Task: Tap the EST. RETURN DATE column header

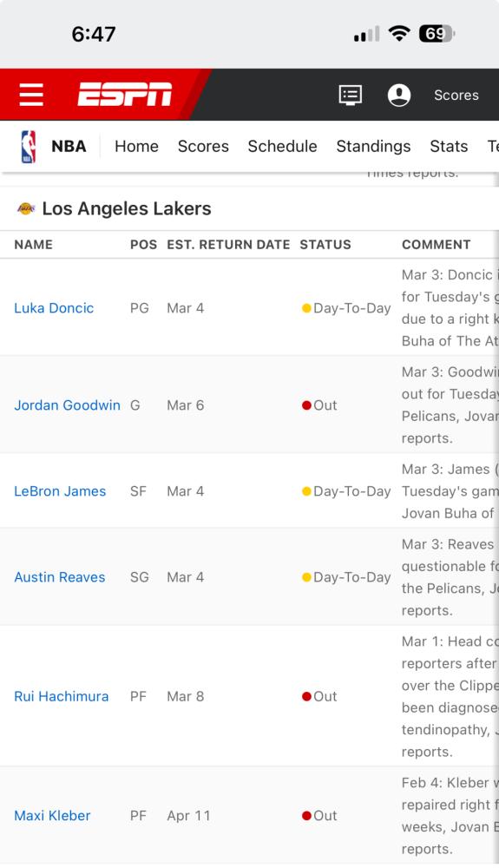Action: (228, 245)
